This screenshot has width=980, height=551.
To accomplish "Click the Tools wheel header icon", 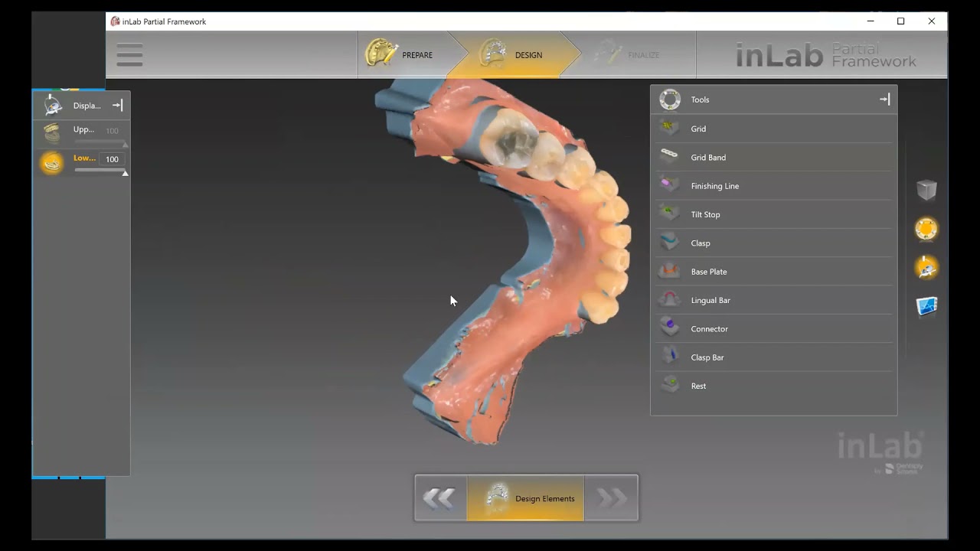I will click(x=670, y=99).
